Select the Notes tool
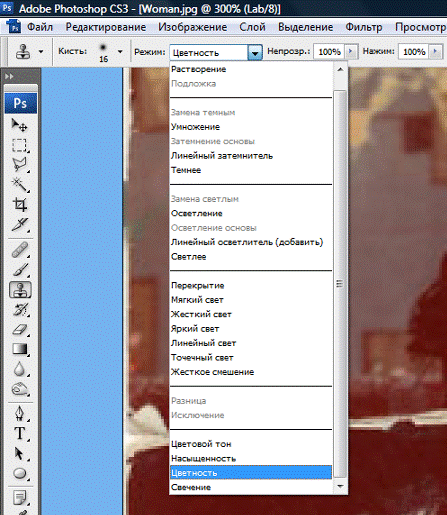Viewport: 447px width, 515px height. pyautogui.click(x=20, y=498)
